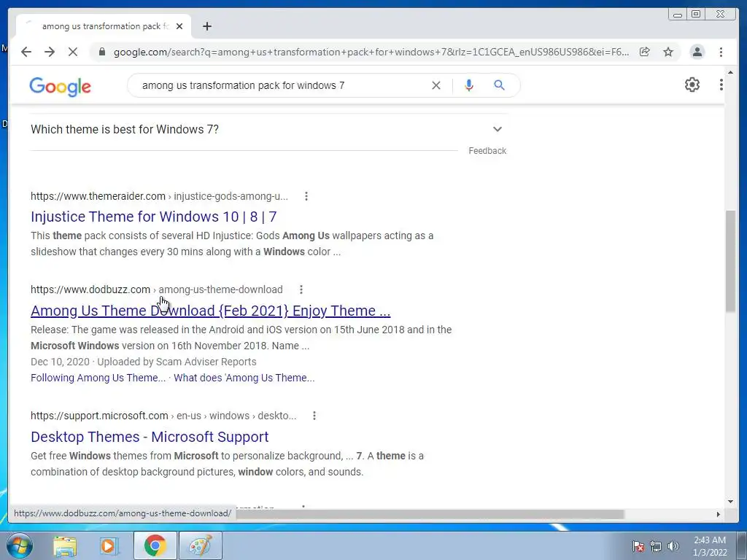Select the among us transformation pack tab
Viewport: 747px width, 560px height.
pyautogui.click(x=102, y=26)
